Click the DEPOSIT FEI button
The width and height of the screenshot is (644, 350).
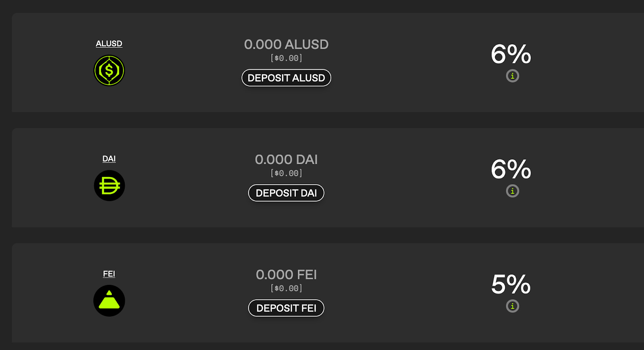coord(286,308)
